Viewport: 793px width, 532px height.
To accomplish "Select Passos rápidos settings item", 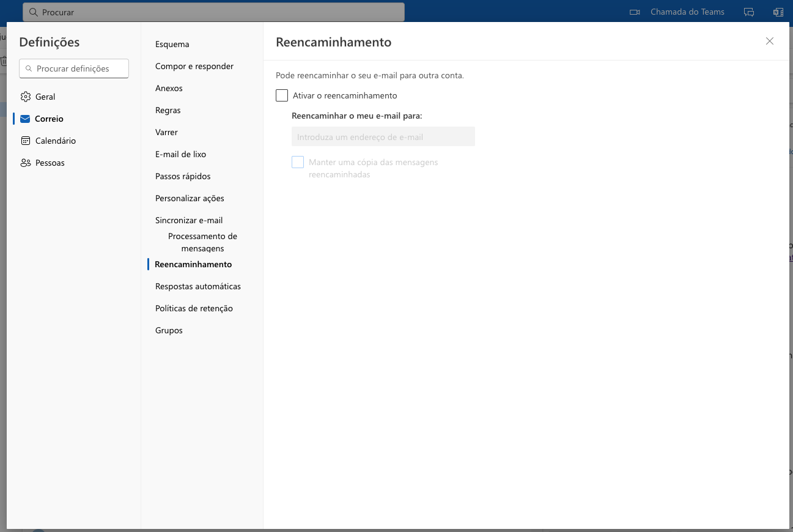I will pos(183,176).
